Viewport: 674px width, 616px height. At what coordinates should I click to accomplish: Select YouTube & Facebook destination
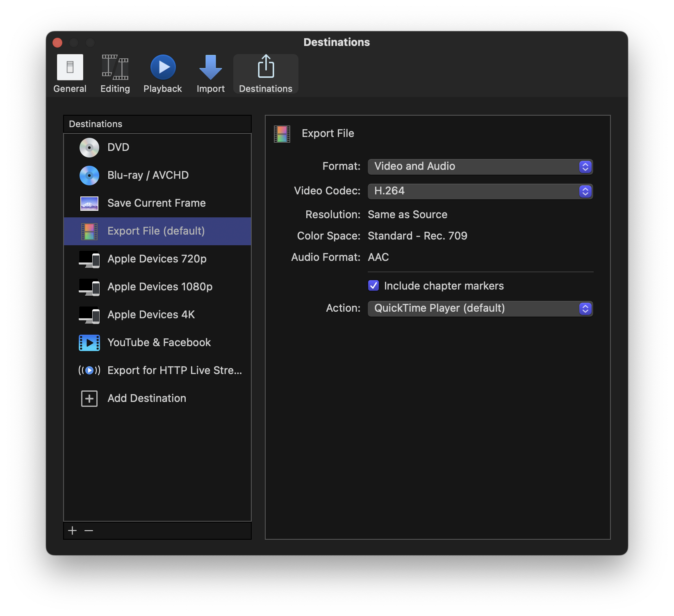(157, 343)
